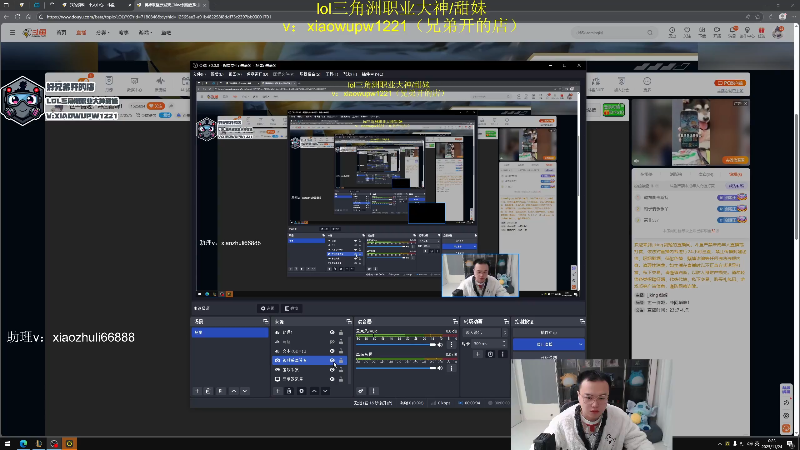Open options dots for second mixer channel

pyautogui.click(x=451, y=368)
